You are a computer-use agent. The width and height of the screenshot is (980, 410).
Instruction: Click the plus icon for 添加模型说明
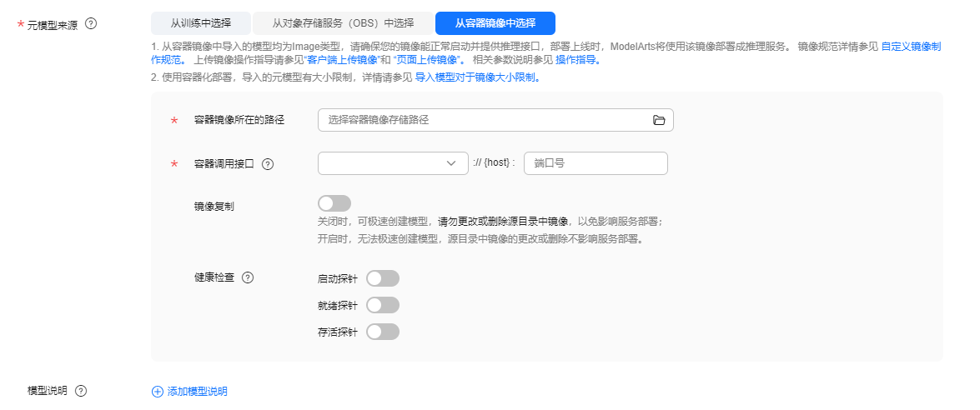coord(157,392)
